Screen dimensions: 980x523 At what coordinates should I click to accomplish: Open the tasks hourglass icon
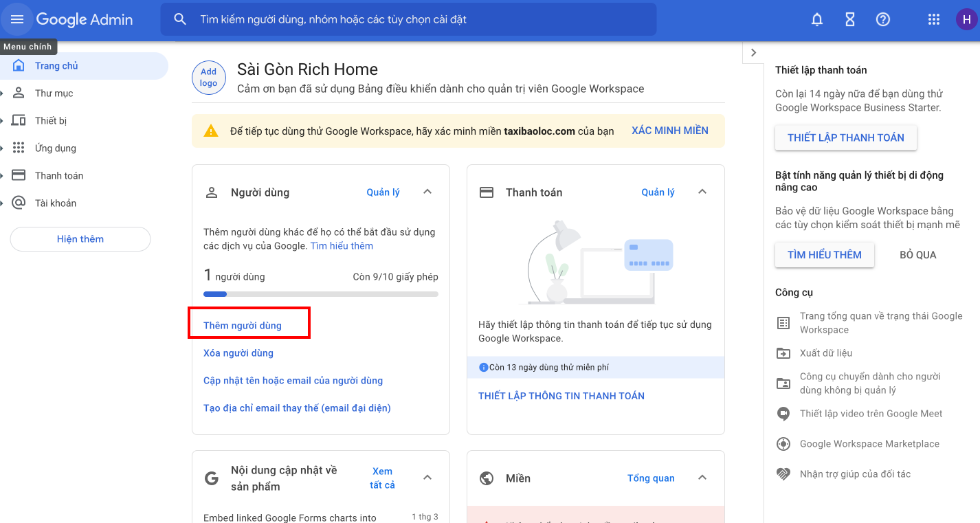pos(850,19)
